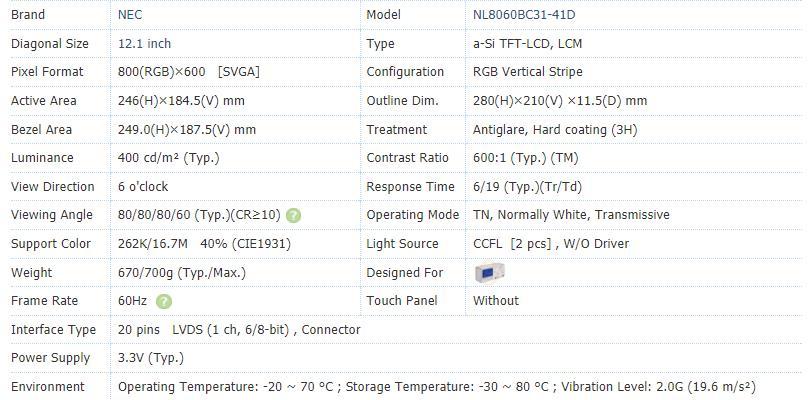Click the Viewing Angle help question icon
Screen dimensions: 810x400
pyautogui.click(x=293, y=216)
